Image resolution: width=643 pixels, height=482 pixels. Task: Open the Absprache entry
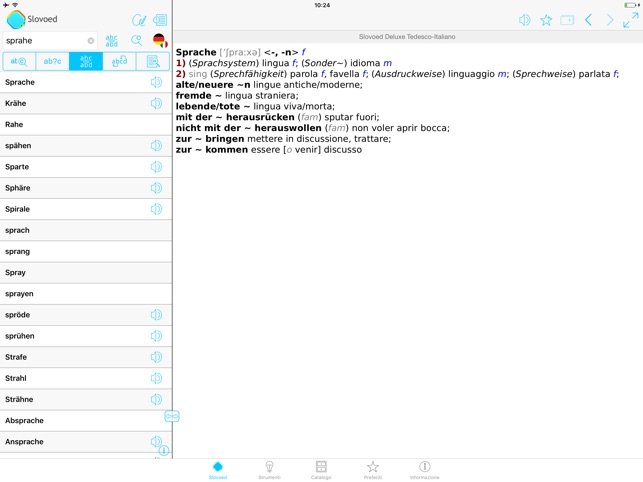86,420
